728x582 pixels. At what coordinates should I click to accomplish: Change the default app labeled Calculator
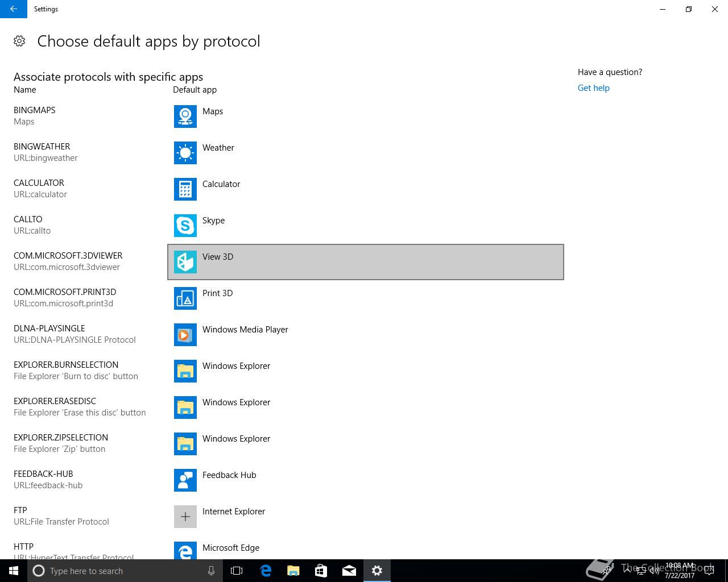(x=221, y=184)
